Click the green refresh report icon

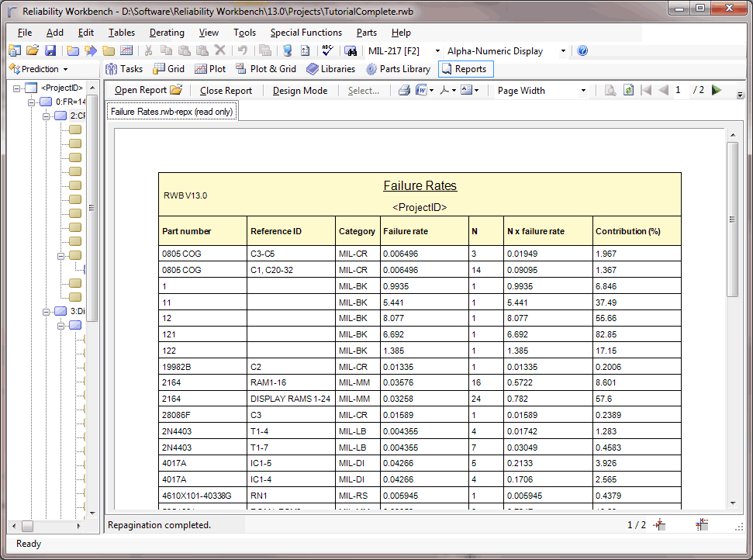tap(628, 91)
